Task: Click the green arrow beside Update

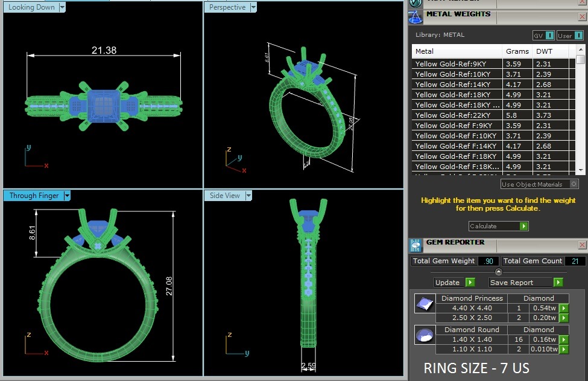Action: pos(470,282)
